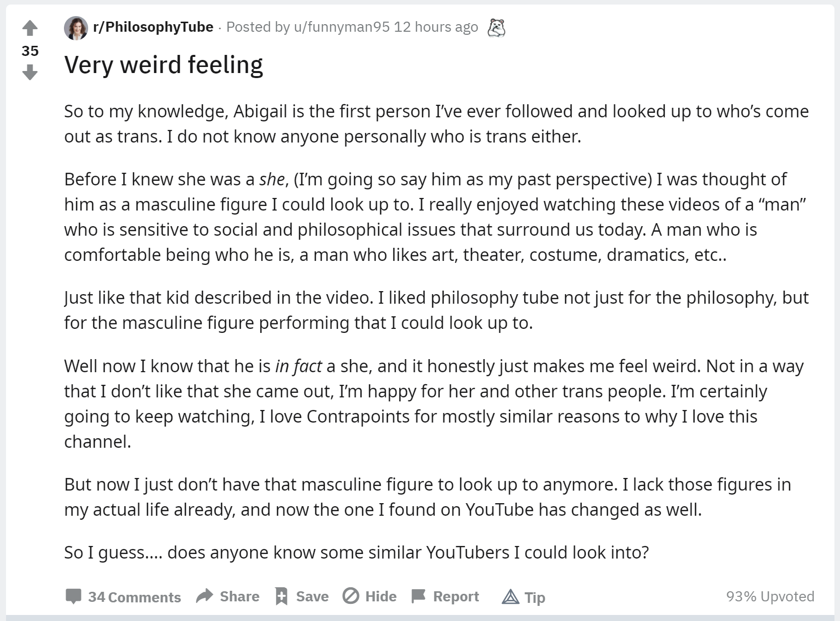The width and height of the screenshot is (840, 621).
Task: Click the Report flag icon
Action: [418, 596]
